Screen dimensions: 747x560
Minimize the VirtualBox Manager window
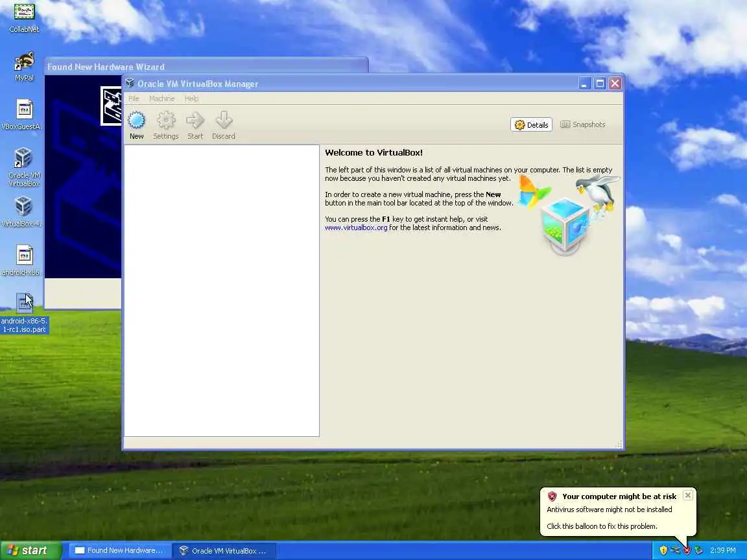click(584, 84)
